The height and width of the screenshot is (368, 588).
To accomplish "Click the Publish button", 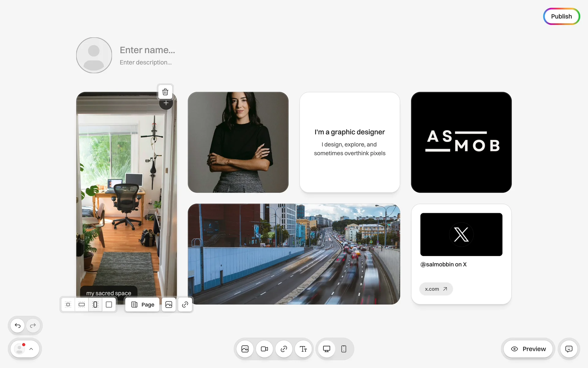I will click(561, 16).
